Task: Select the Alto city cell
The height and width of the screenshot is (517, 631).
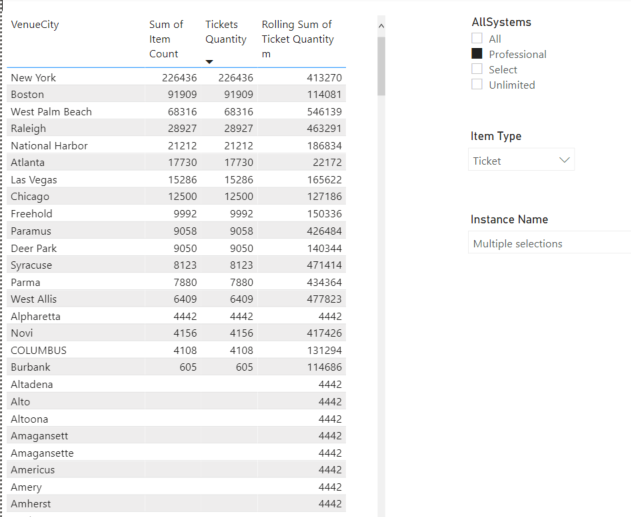Action: point(21,402)
